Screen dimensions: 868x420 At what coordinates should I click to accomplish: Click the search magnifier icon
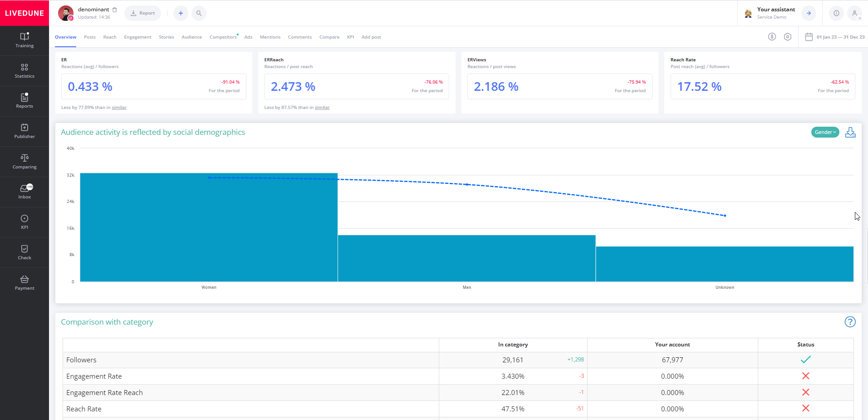(199, 13)
